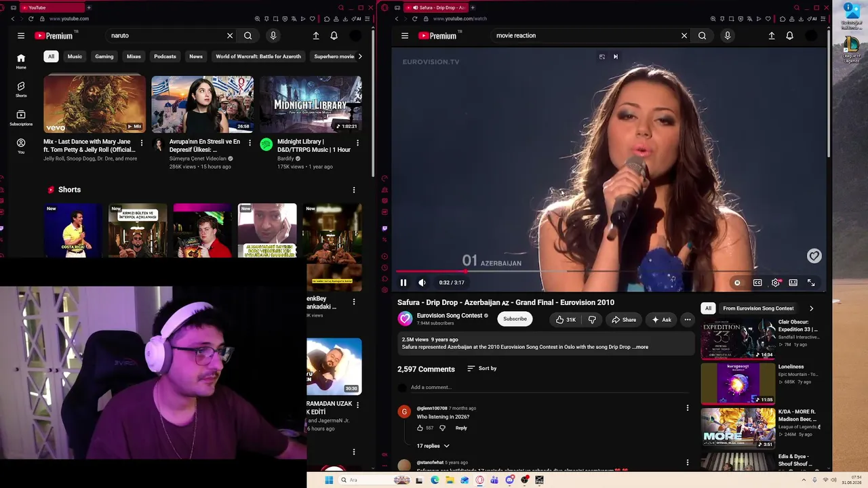868x488 pixels.
Task: Click the Ask button below video
Action: point(661,320)
